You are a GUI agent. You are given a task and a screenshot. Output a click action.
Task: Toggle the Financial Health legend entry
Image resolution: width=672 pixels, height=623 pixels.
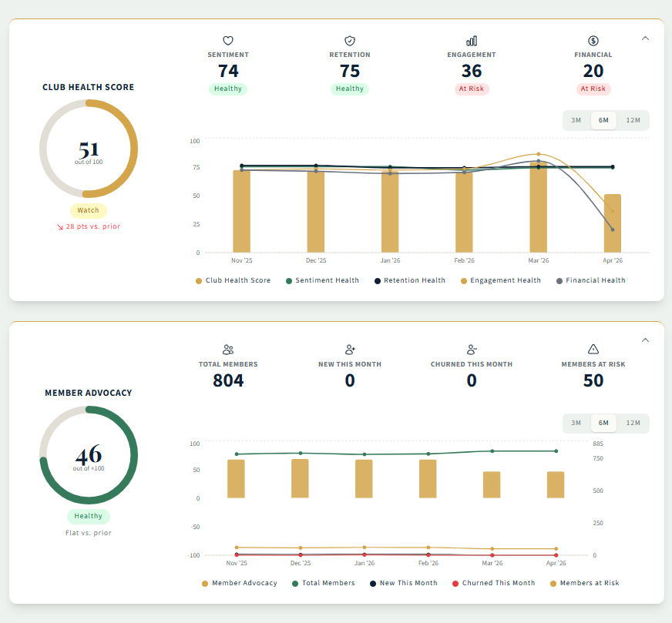tap(590, 280)
